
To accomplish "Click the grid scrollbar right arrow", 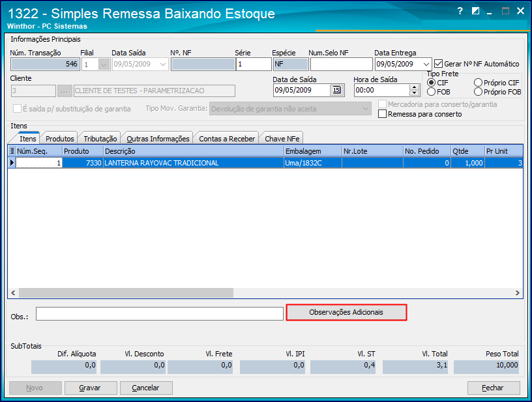I will [518, 293].
